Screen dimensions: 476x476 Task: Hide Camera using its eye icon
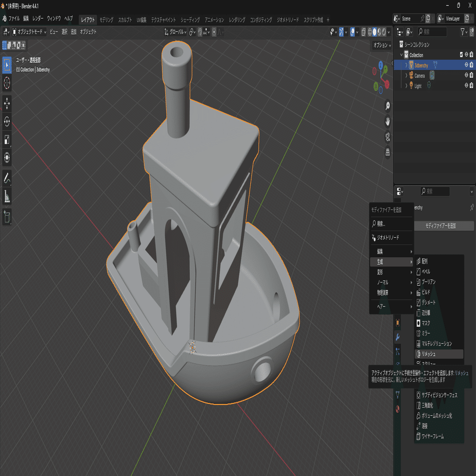(467, 75)
